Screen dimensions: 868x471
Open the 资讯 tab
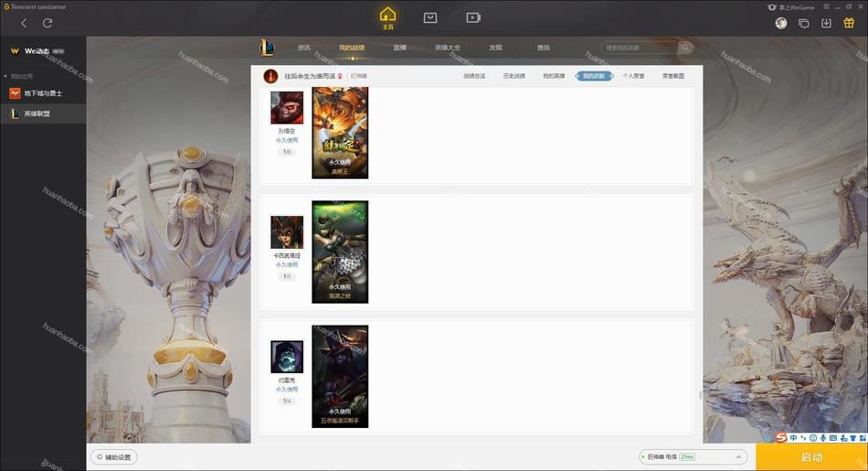pyautogui.click(x=303, y=48)
